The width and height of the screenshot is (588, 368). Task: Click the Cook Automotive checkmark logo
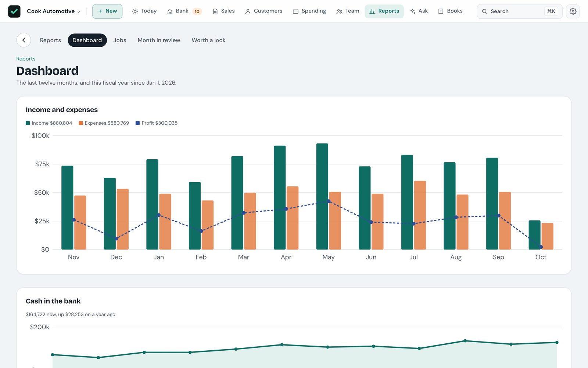(14, 11)
